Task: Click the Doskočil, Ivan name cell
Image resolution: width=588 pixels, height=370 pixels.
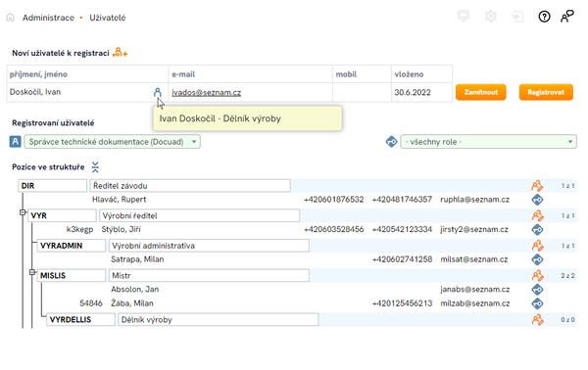Action: [x=87, y=92]
